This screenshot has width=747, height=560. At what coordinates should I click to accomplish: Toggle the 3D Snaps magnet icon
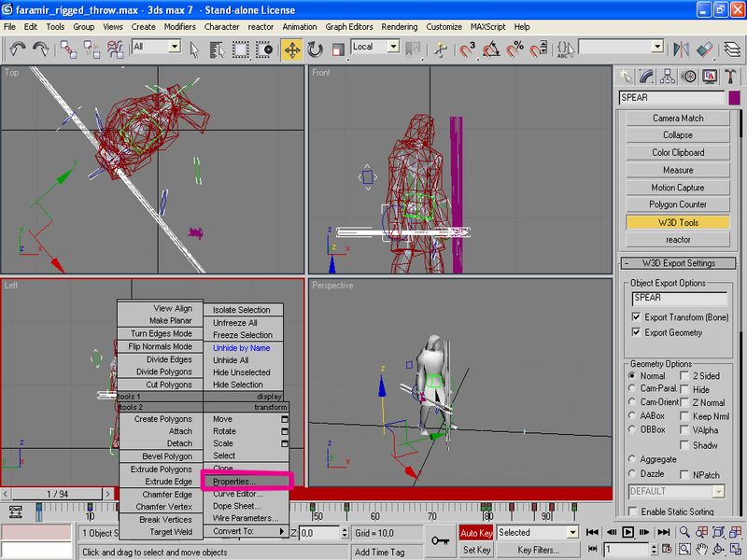click(468, 49)
